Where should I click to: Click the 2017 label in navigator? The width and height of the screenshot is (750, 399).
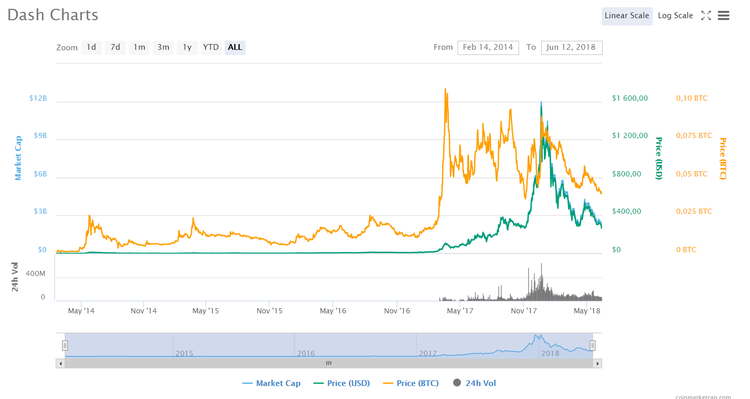(428, 353)
